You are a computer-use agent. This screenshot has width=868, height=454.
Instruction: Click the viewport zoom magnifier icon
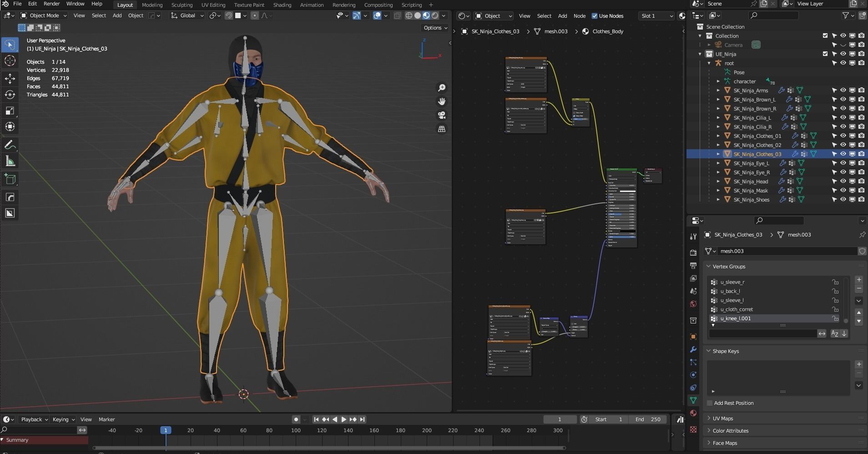coord(441,88)
